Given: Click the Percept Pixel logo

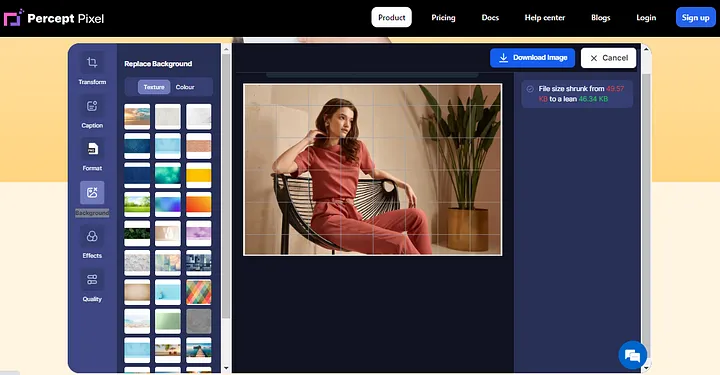Looking at the screenshot, I should click(x=54, y=18).
